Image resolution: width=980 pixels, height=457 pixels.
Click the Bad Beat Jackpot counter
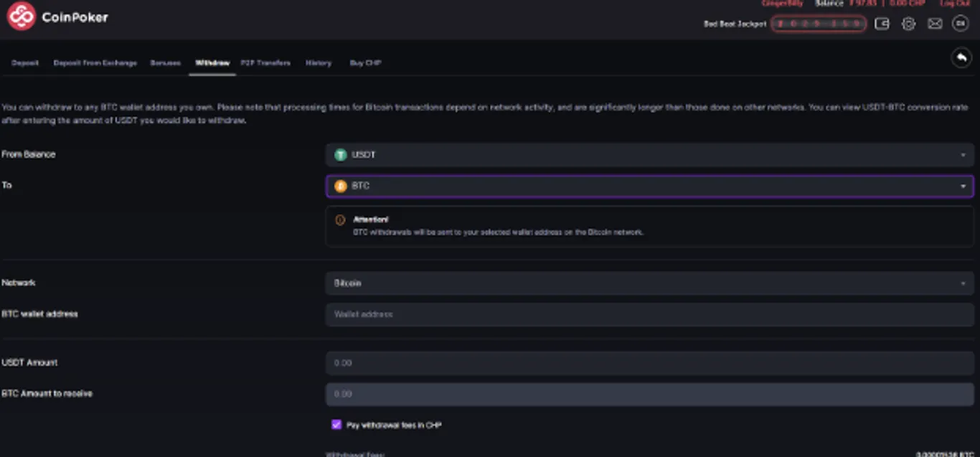coord(819,24)
